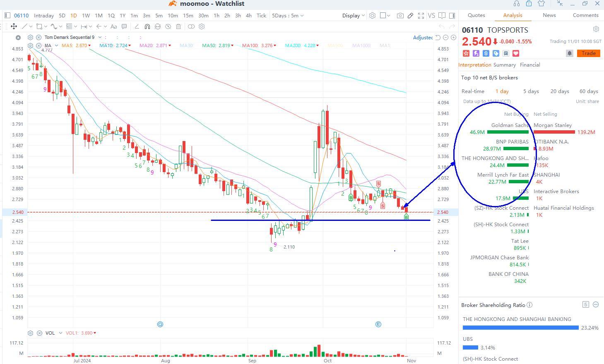The image size is (604, 364).
Task: Open info for Broker Shareholding Ratio
Action: (x=529, y=305)
